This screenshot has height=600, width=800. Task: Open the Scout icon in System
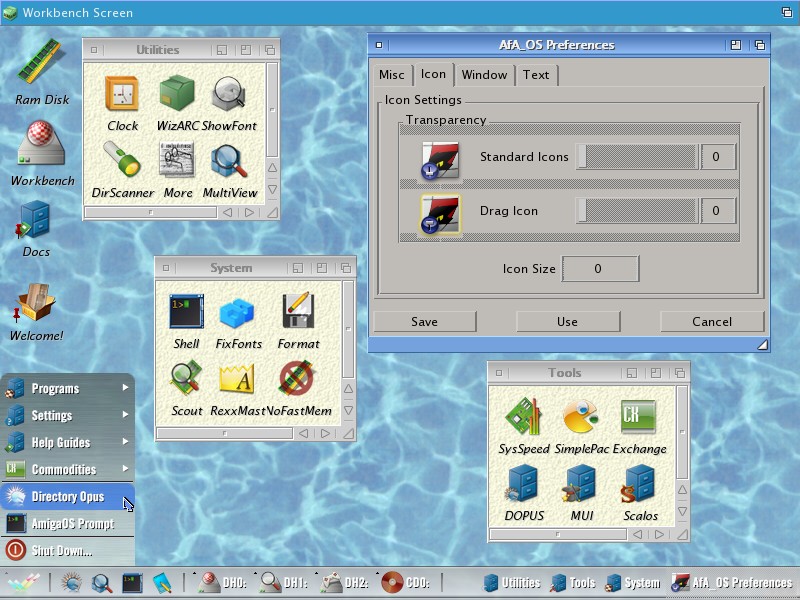click(186, 380)
